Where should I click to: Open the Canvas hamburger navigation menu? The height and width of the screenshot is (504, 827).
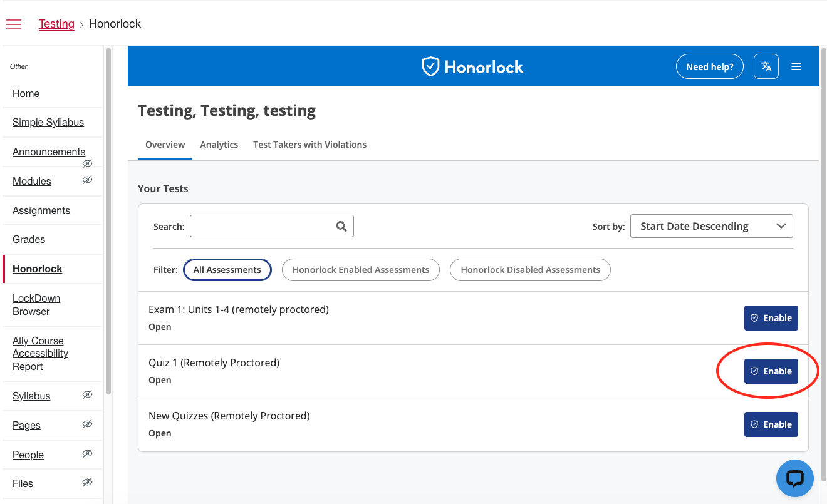14,24
